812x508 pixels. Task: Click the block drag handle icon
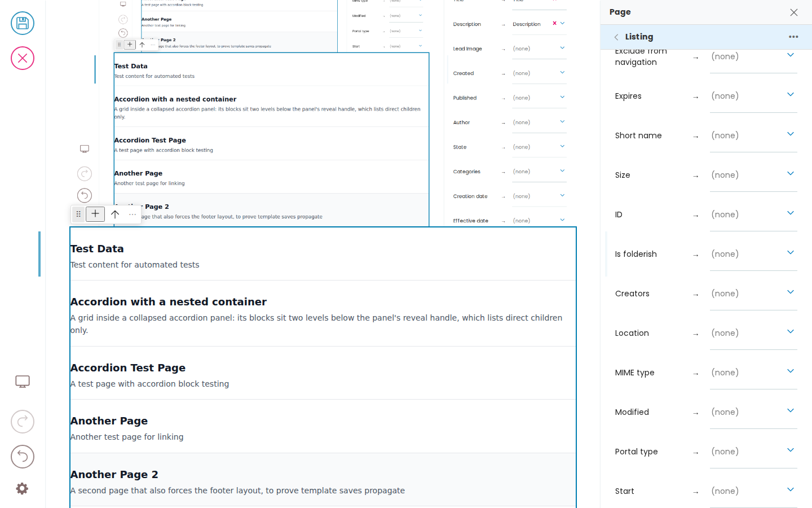tap(78, 214)
